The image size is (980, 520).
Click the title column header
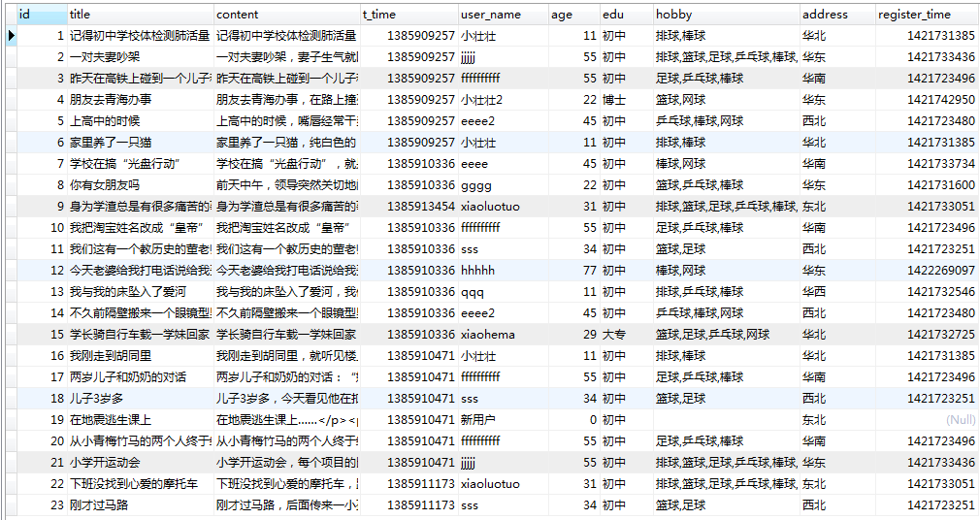(140, 15)
